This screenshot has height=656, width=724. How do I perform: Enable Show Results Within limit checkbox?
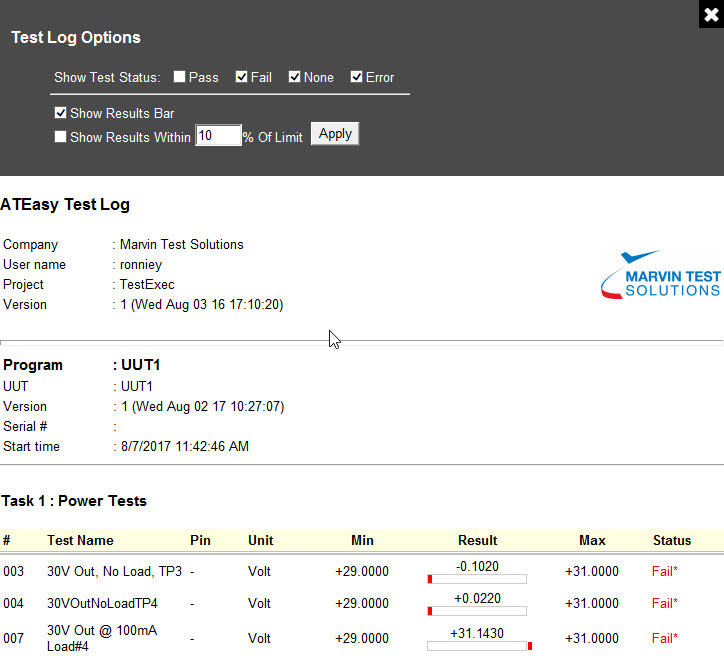61,137
